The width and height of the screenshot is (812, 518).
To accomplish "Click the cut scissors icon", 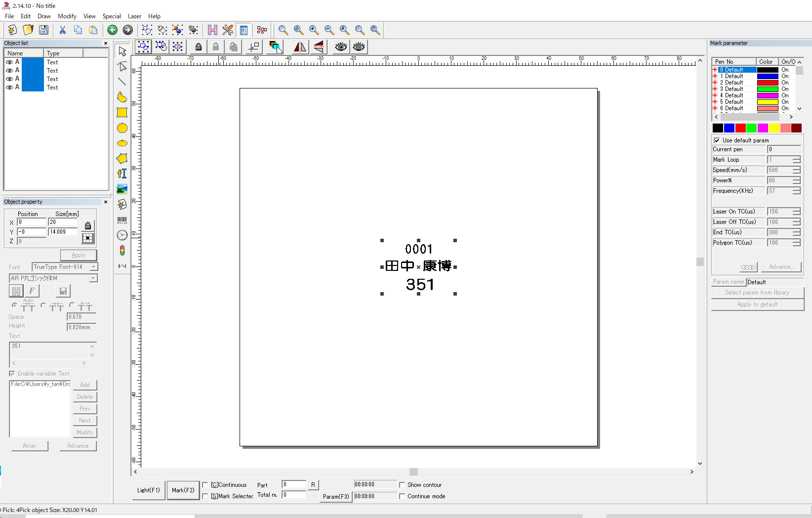I will [63, 30].
